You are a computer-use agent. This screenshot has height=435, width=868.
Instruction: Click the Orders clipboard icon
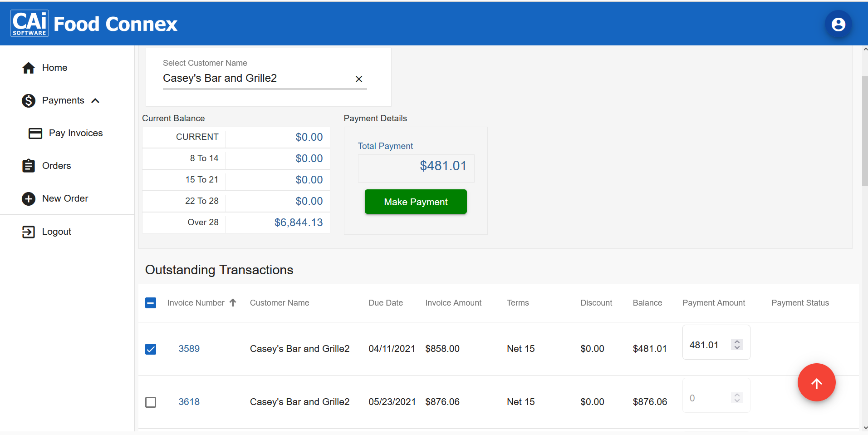point(29,166)
